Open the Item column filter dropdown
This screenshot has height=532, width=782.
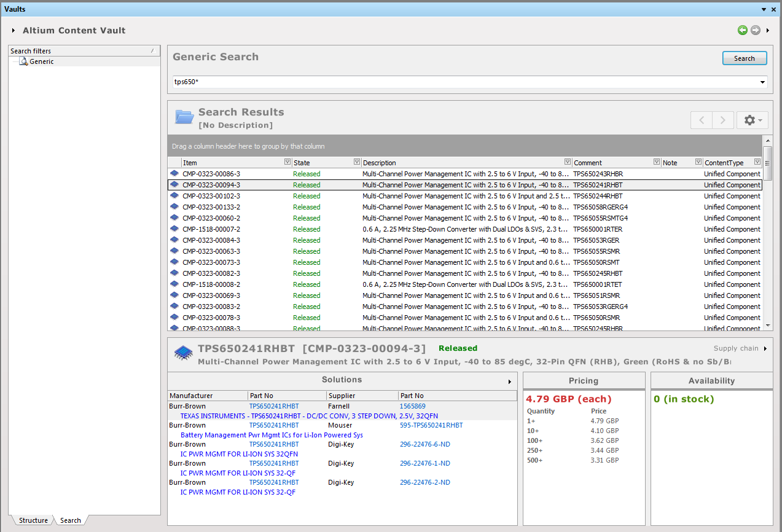click(287, 162)
